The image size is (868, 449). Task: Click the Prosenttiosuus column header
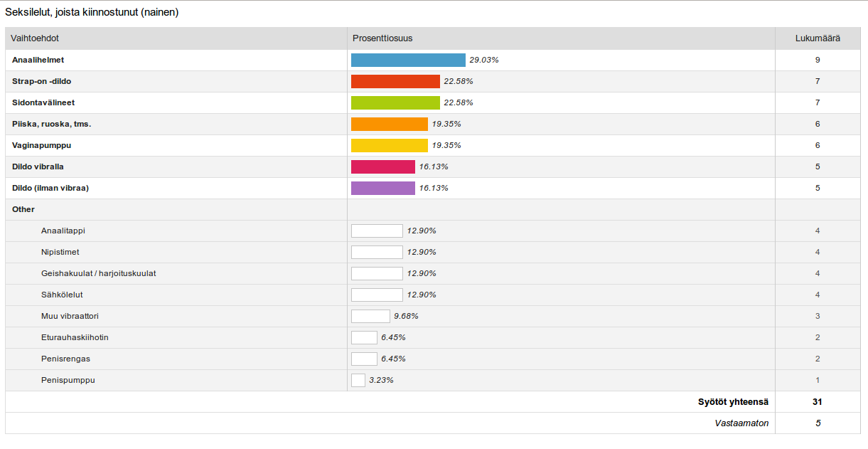(x=382, y=38)
